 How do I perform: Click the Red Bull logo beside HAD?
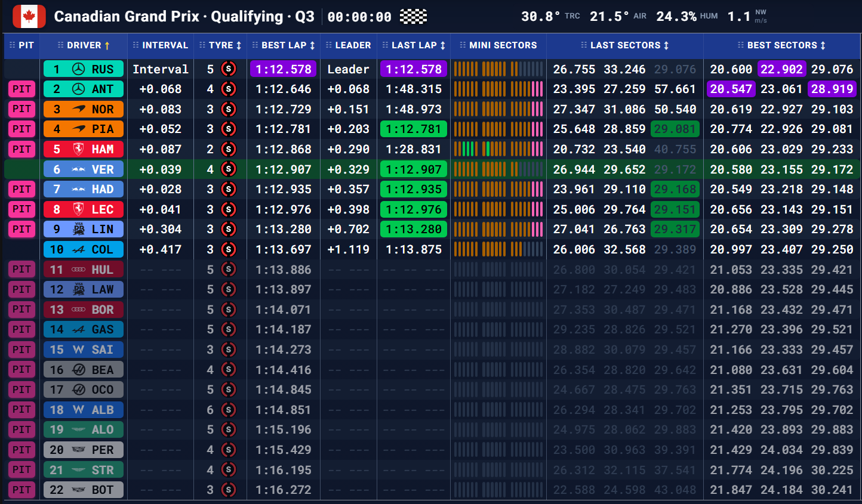point(78,190)
